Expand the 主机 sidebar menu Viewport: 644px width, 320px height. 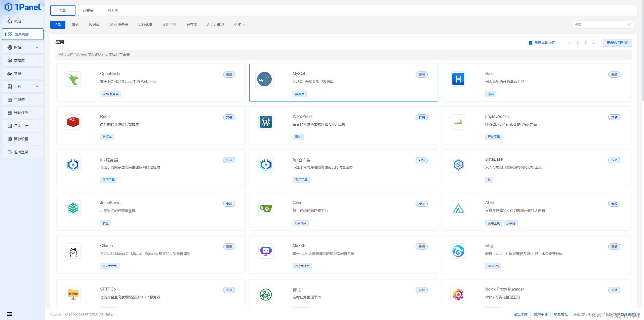[23, 87]
